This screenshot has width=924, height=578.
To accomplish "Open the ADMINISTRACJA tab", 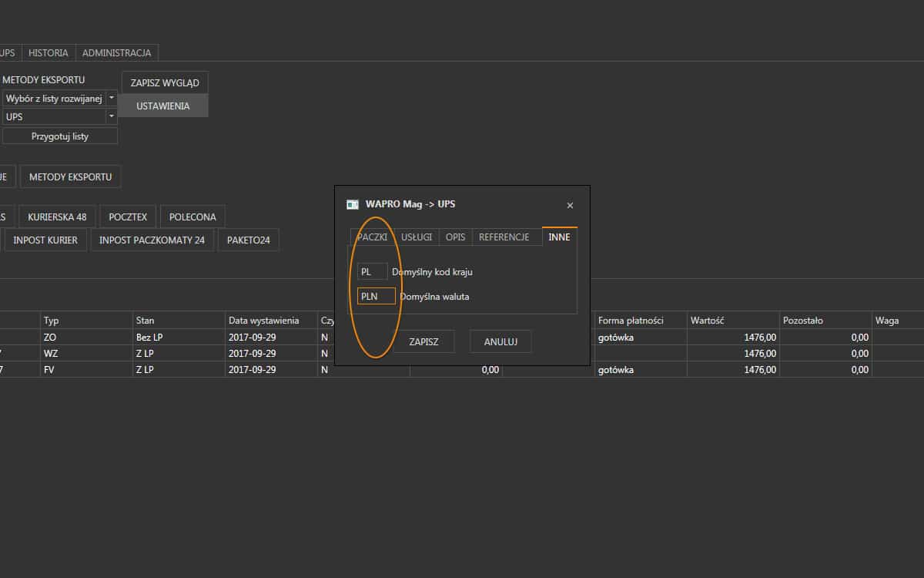I will (x=116, y=53).
